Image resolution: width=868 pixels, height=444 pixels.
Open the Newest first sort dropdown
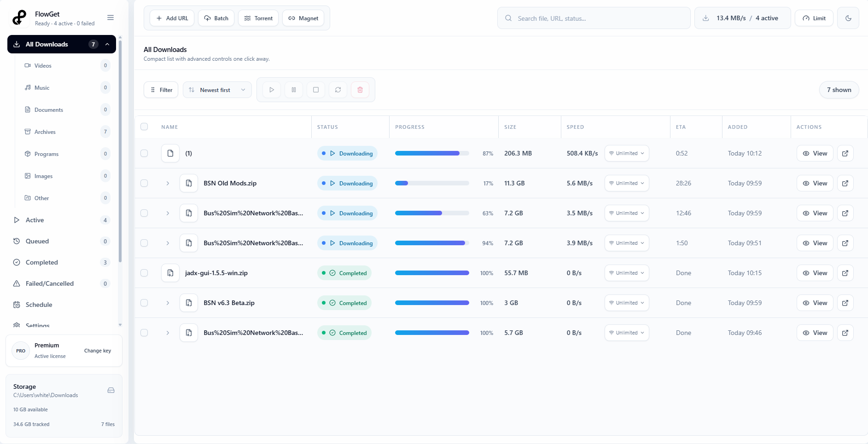coord(217,90)
